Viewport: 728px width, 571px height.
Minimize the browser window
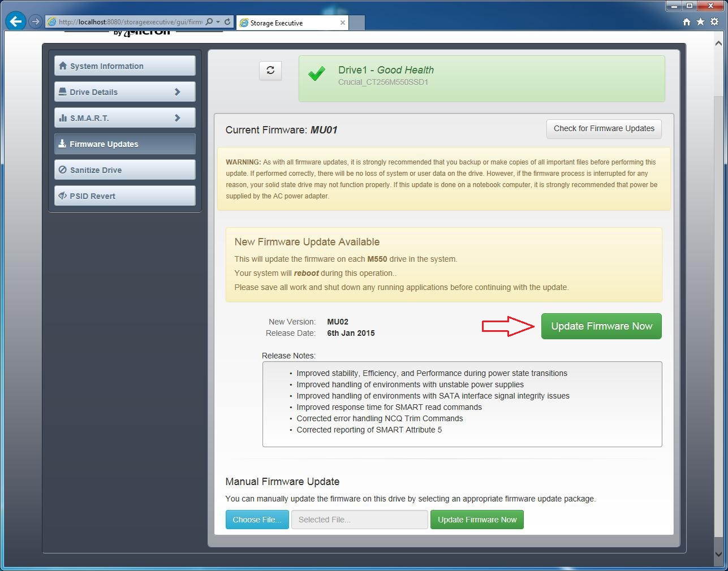[x=674, y=6]
